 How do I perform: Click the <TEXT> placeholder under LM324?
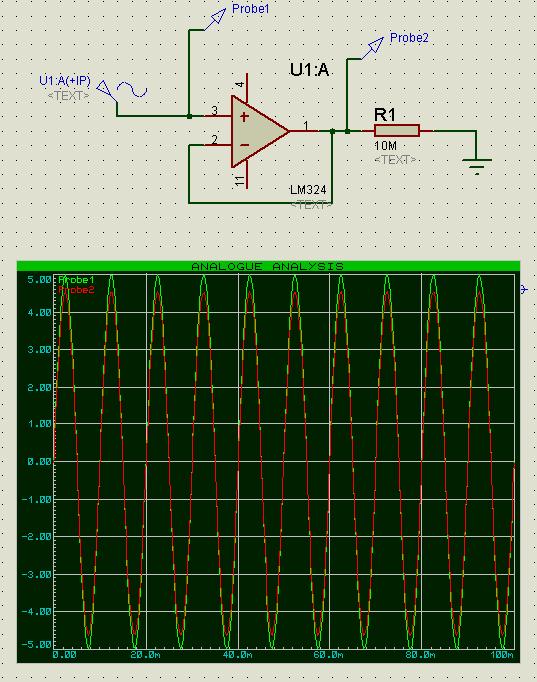coord(311,204)
